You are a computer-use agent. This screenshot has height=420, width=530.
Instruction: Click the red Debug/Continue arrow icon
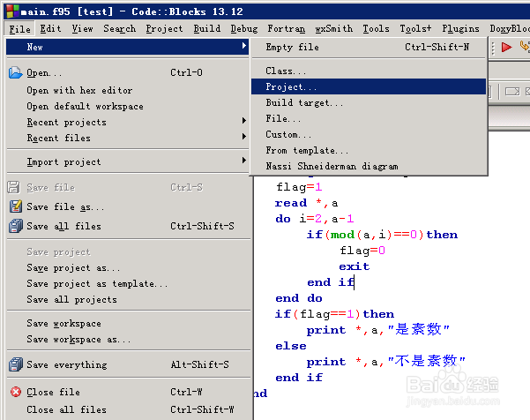click(506, 48)
